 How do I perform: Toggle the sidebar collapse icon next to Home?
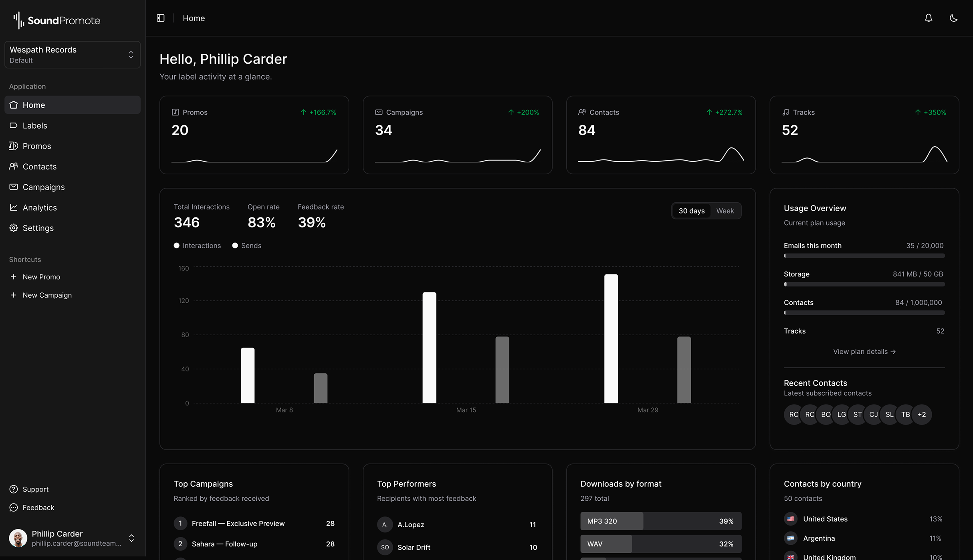[160, 18]
